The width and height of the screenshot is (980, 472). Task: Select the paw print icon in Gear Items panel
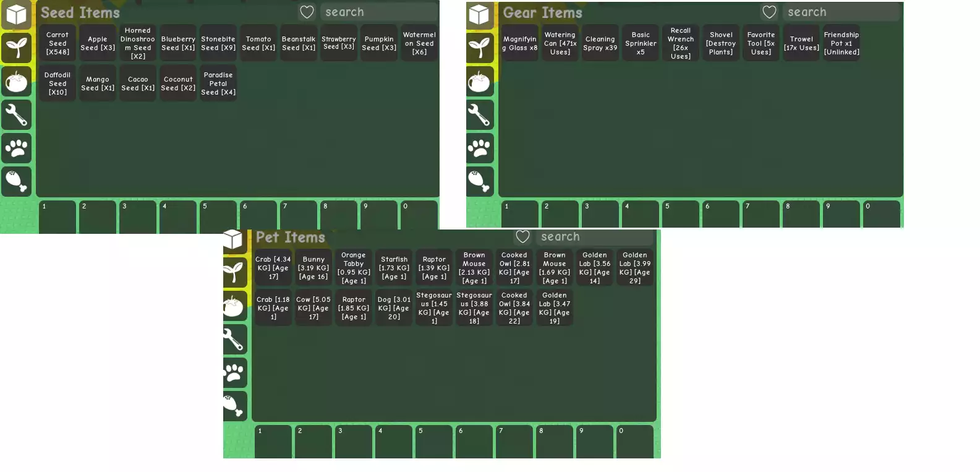tap(479, 148)
